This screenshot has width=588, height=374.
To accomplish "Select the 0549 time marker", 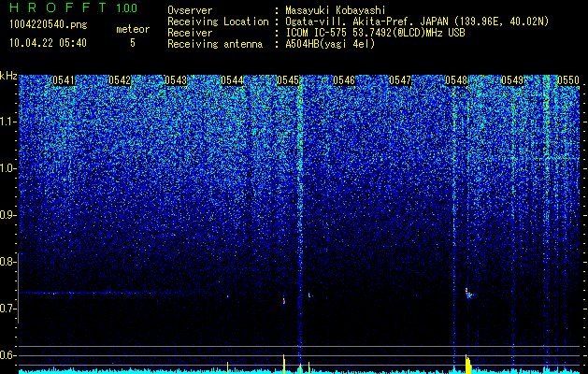I will 512,80.
